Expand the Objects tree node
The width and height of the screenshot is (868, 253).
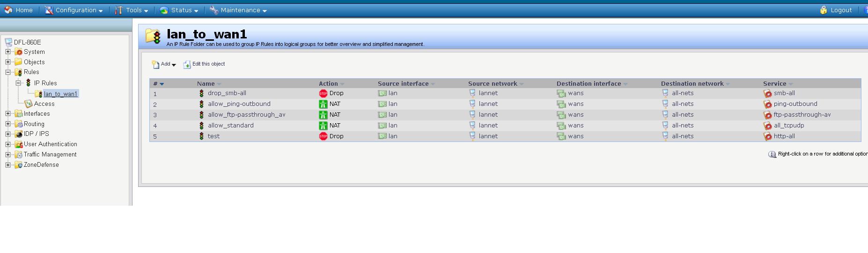click(x=8, y=62)
